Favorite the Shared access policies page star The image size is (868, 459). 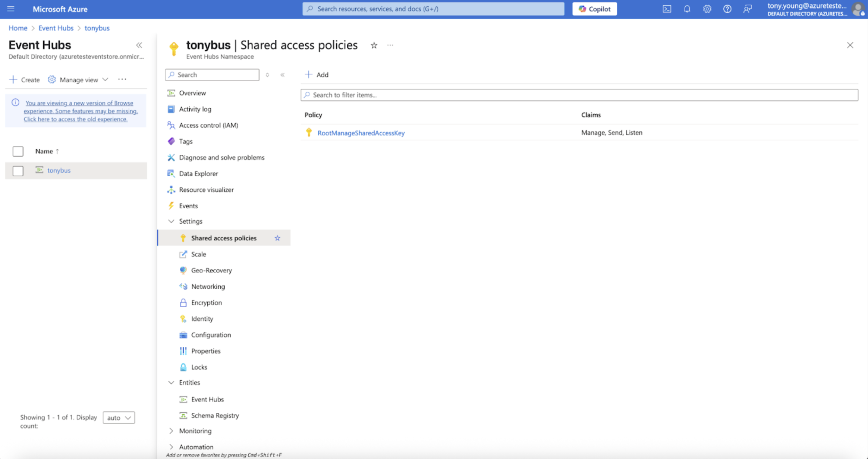[x=374, y=45]
